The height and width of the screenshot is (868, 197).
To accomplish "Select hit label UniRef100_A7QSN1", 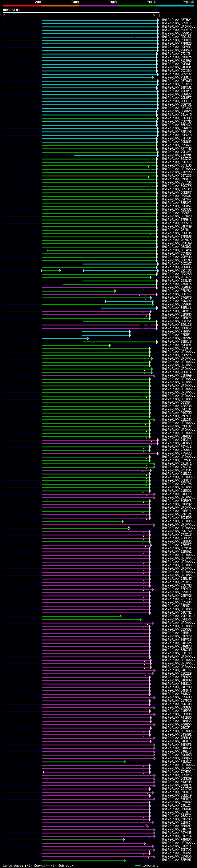I will (x=177, y=155).
